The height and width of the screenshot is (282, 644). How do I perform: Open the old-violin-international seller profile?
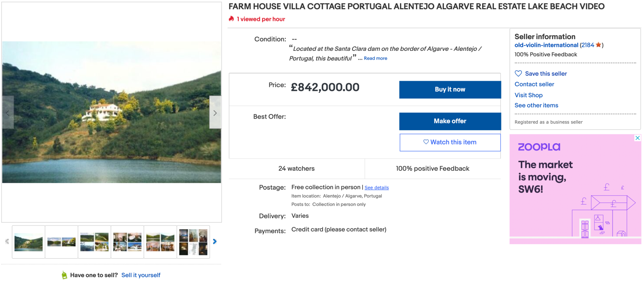click(546, 45)
